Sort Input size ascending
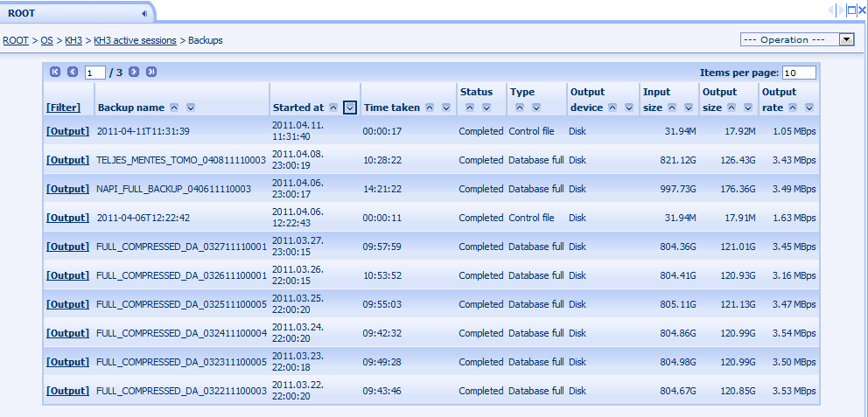This screenshot has width=868, height=417. pyautogui.click(x=672, y=108)
